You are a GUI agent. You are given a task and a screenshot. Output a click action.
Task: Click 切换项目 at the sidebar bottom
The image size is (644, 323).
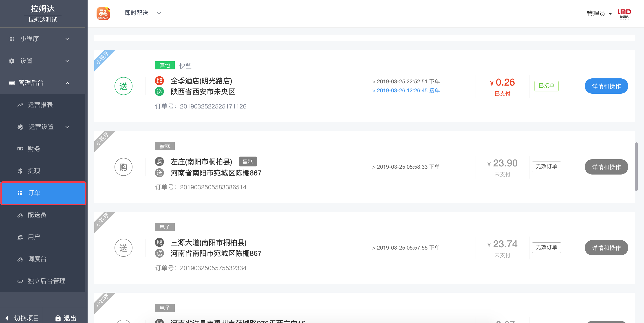[x=22, y=318]
